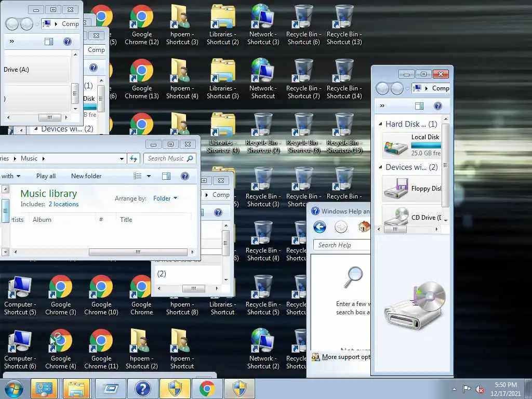Click Album column header

(62, 220)
